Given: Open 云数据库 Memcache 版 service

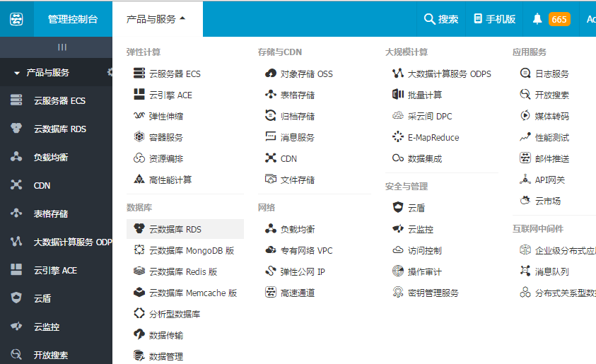Looking at the screenshot, I should [193, 293].
